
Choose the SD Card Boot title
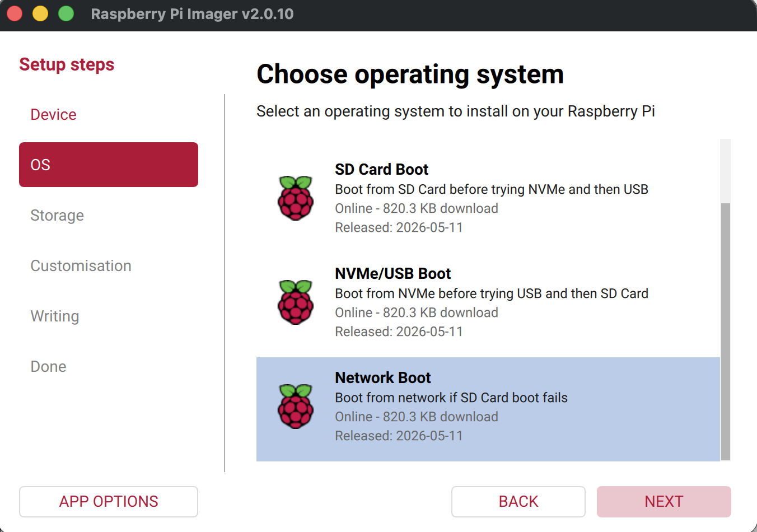point(381,169)
